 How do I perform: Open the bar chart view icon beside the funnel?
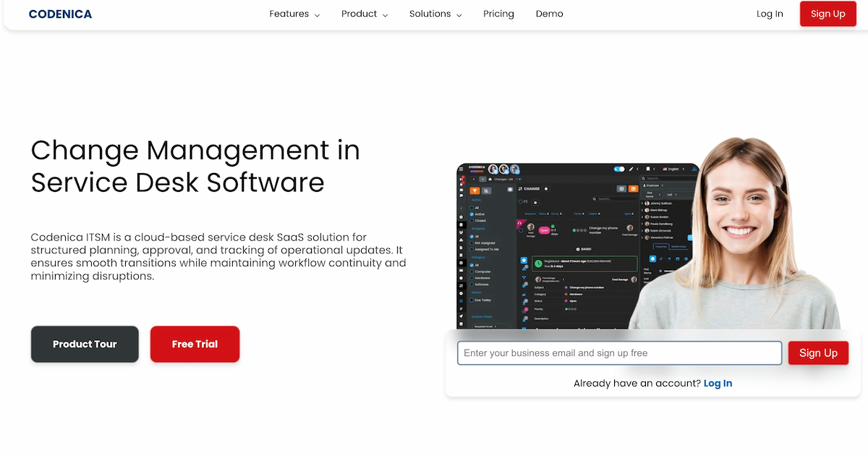click(486, 191)
